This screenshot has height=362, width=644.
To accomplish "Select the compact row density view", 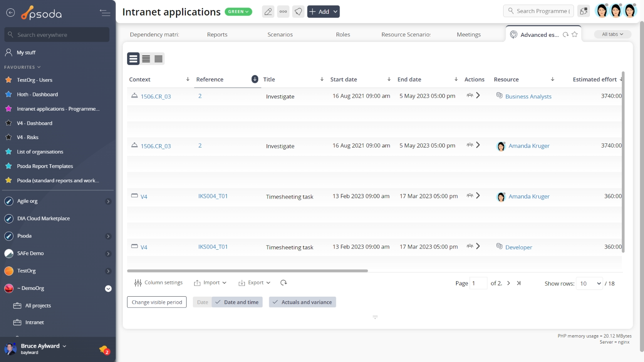I will [158, 59].
